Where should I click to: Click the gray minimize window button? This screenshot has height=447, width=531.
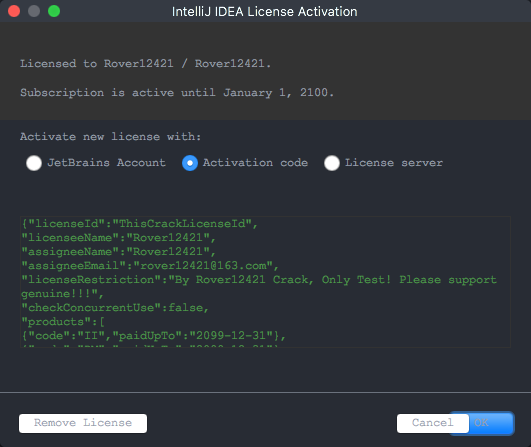(x=34, y=11)
